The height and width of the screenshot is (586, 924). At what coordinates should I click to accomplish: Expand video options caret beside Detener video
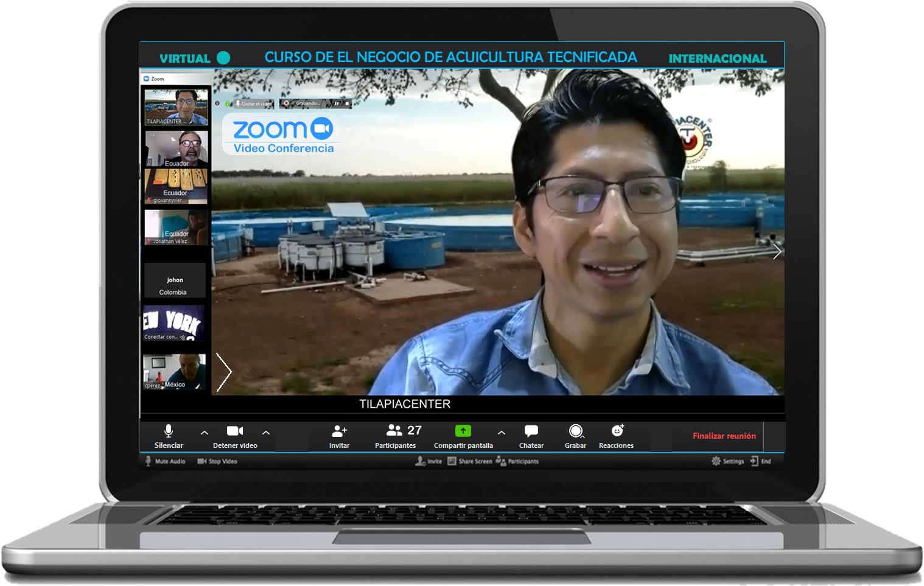pos(266,433)
